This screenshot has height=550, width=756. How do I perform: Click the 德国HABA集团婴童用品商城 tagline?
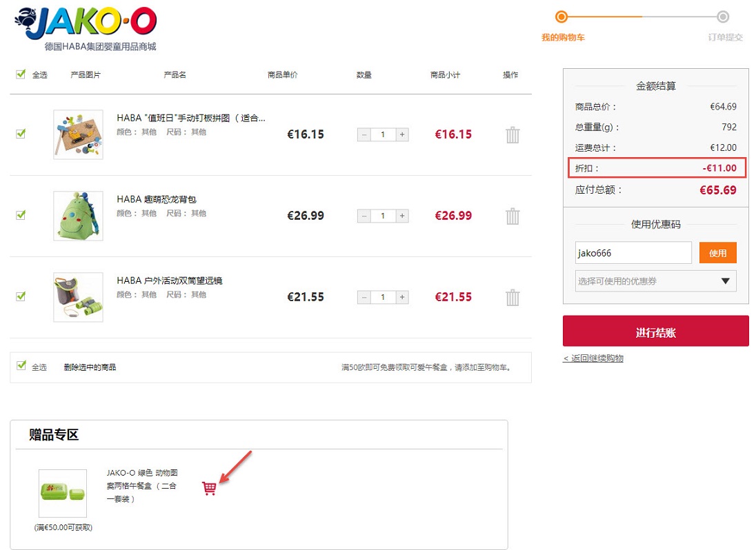click(100, 46)
